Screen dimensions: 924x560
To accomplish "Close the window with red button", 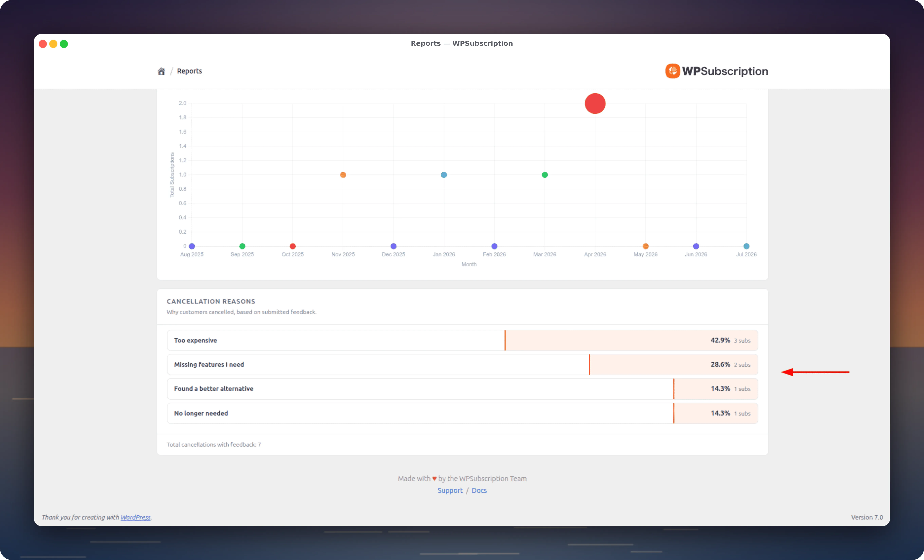I will point(43,44).
